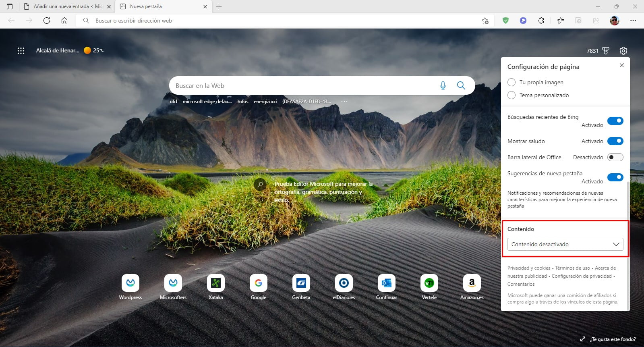644x347 pixels.
Task: Open the Xataka shortcut tile
Action: pyautogui.click(x=216, y=283)
